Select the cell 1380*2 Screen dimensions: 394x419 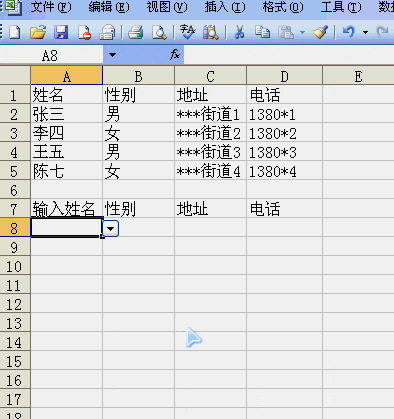click(284, 133)
